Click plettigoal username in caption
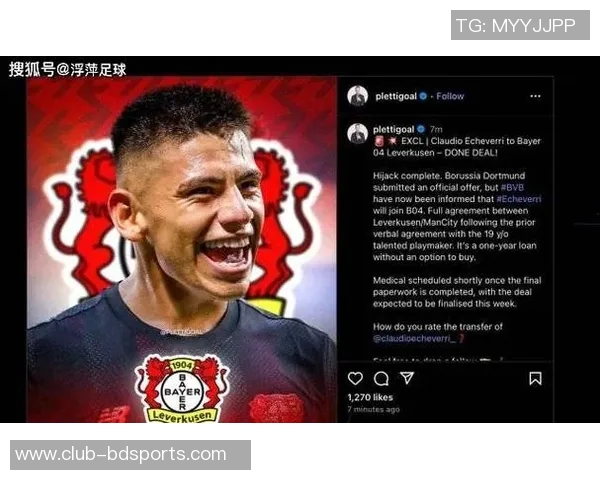Image resolution: width=600 pixels, height=480 pixels. tap(393, 129)
